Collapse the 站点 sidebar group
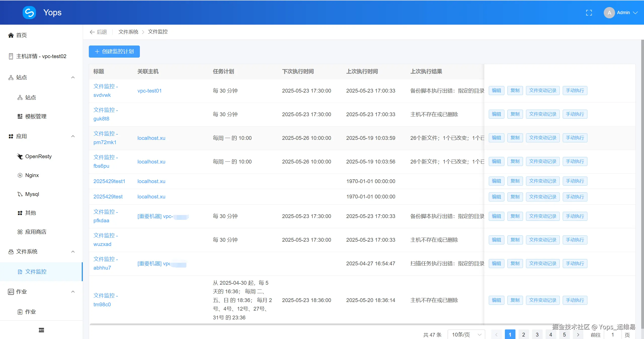This screenshot has height=339, width=644. click(73, 77)
